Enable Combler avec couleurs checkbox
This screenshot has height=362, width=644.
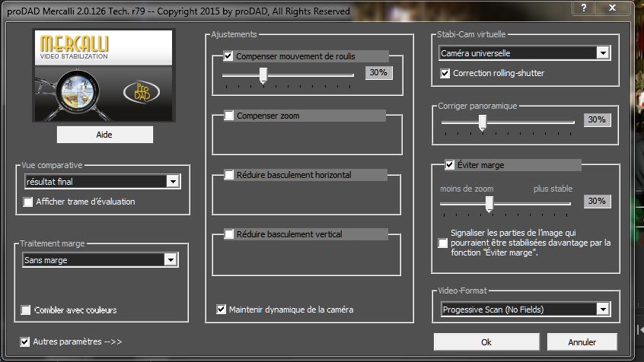(x=25, y=310)
